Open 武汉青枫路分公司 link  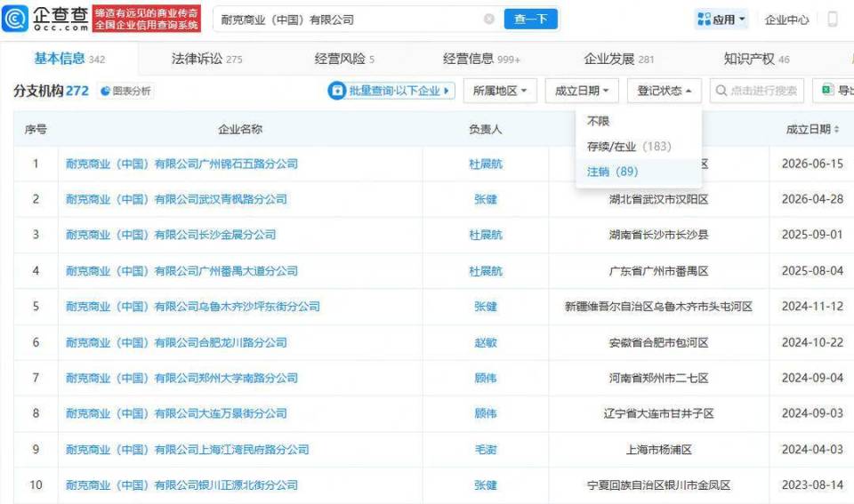(x=176, y=199)
